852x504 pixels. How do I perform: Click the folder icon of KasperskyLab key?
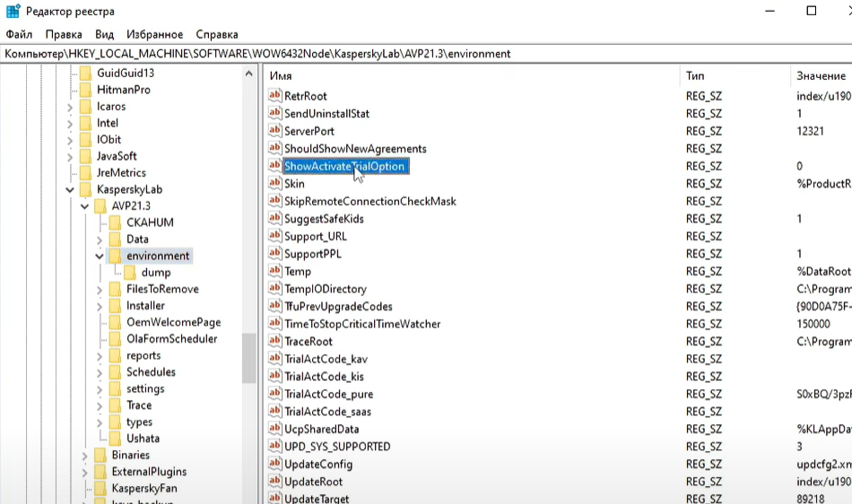85,189
